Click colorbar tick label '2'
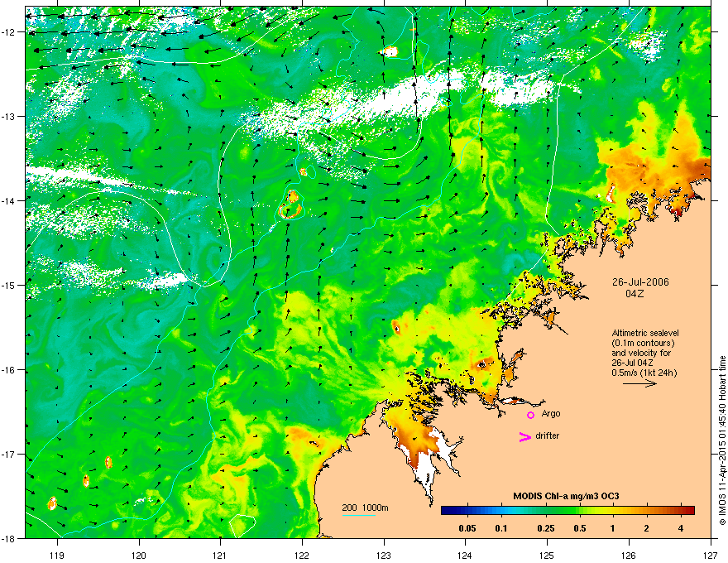Image resolution: width=728 pixels, height=563 pixels. pos(647,528)
